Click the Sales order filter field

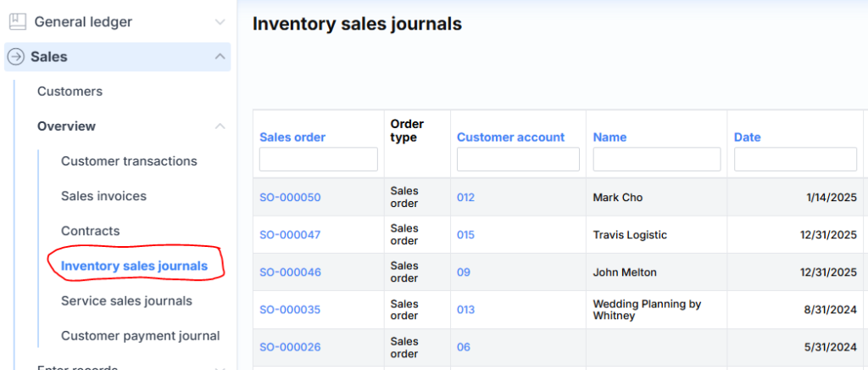[318, 160]
